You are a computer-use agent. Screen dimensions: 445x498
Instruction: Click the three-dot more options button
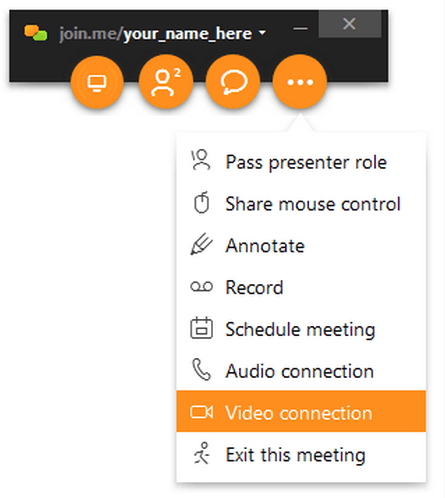[x=300, y=82]
